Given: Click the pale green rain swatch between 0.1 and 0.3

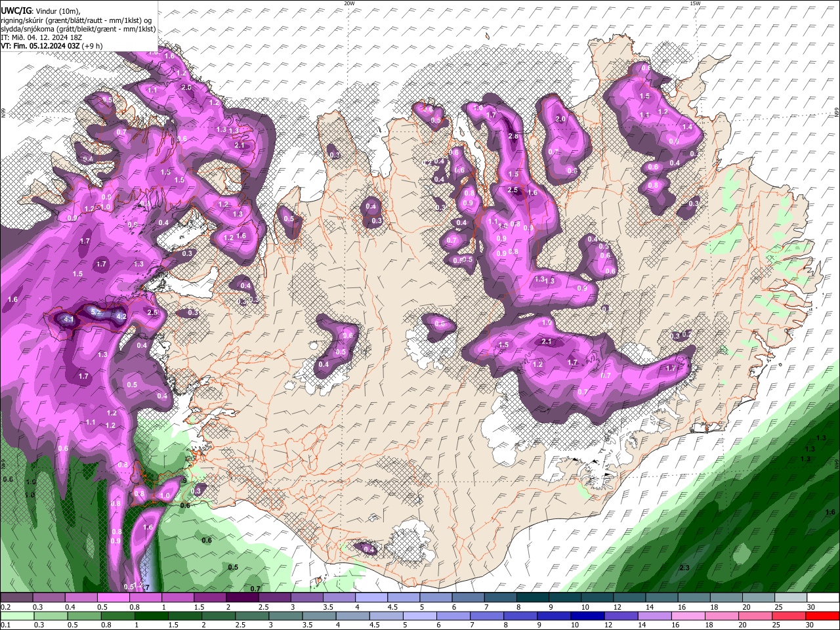Looking at the screenshot, I should (x=16, y=616).
